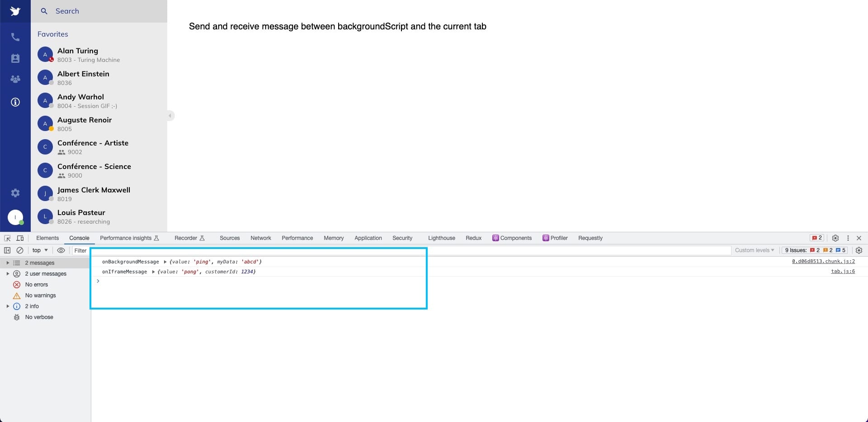The image size is (868, 422).
Task: Open Conférence - Artiste room
Action: (99, 147)
